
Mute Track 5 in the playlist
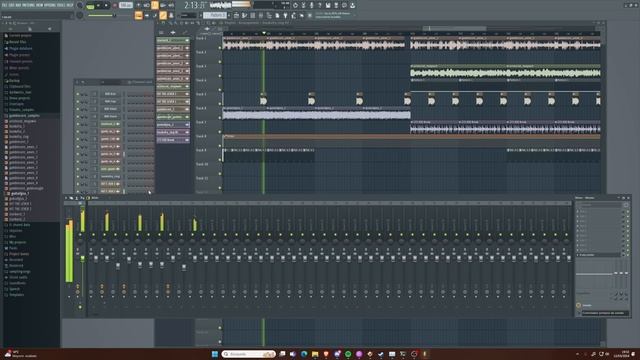point(220,104)
